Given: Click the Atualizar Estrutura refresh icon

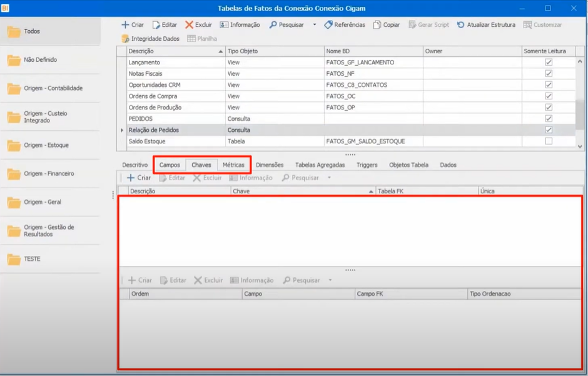Looking at the screenshot, I should pos(461,25).
